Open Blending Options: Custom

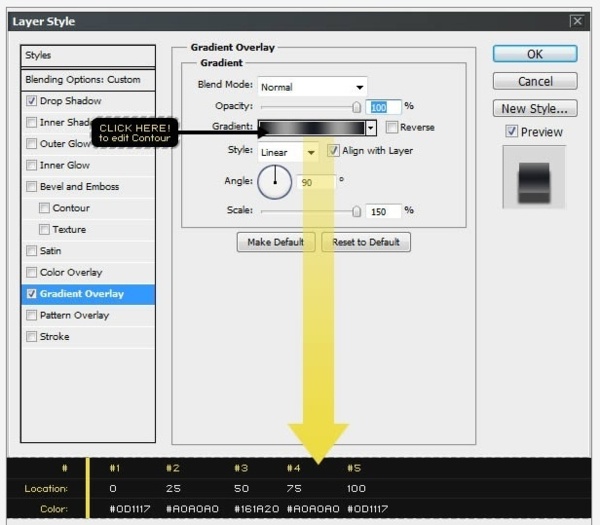[88, 80]
